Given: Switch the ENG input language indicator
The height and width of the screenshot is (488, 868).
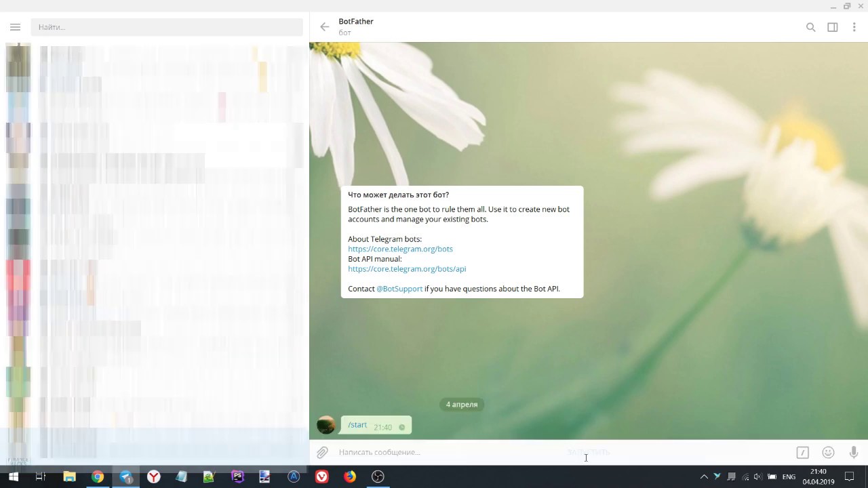Looking at the screenshot, I should 789,477.
